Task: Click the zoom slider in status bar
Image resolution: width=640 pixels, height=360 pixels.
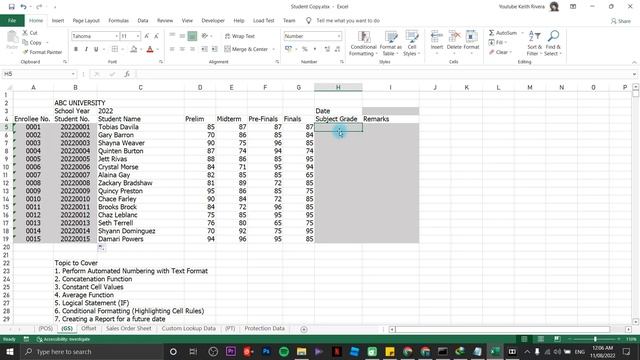Action: click(595, 339)
